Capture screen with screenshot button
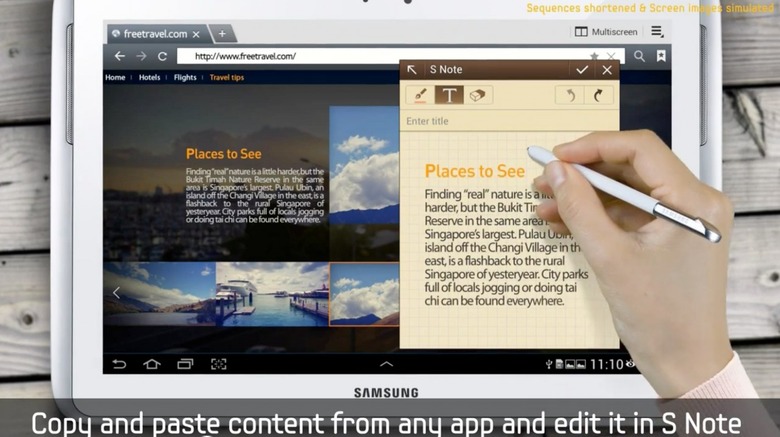The image size is (780, 437). pyautogui.click(x=218, y=364)
